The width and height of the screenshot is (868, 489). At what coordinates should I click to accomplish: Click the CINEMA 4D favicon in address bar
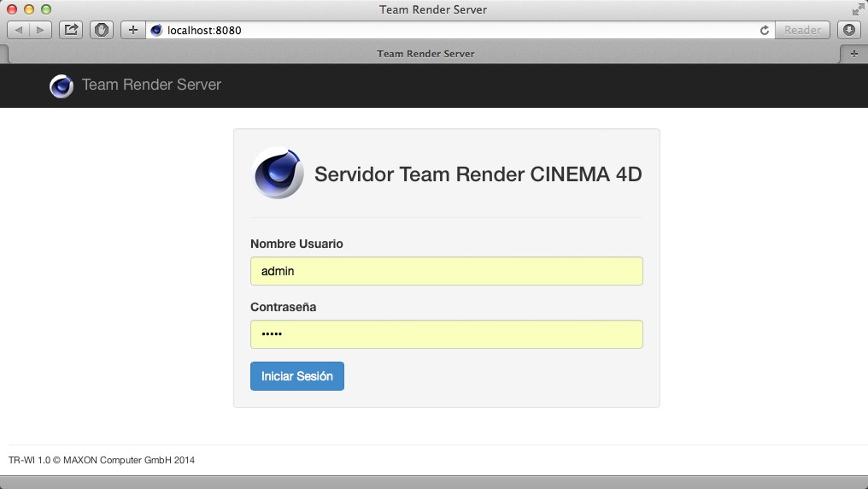pos(156,30)
